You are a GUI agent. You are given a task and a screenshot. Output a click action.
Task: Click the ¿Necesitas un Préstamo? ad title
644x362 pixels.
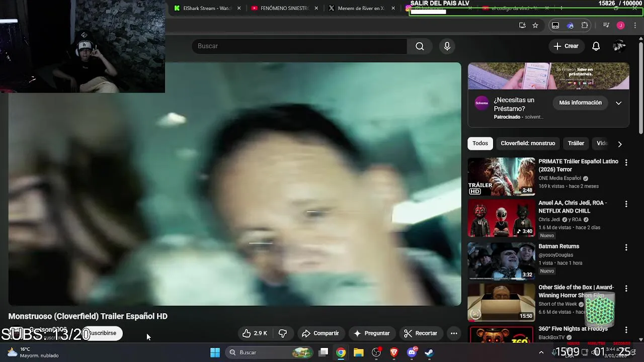(x=514, y=105)
